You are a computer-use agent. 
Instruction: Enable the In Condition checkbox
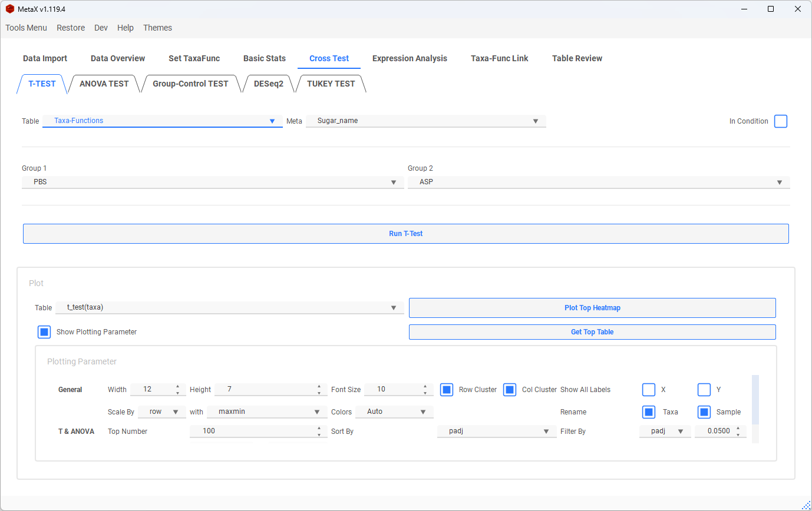(x=781, y=121)
